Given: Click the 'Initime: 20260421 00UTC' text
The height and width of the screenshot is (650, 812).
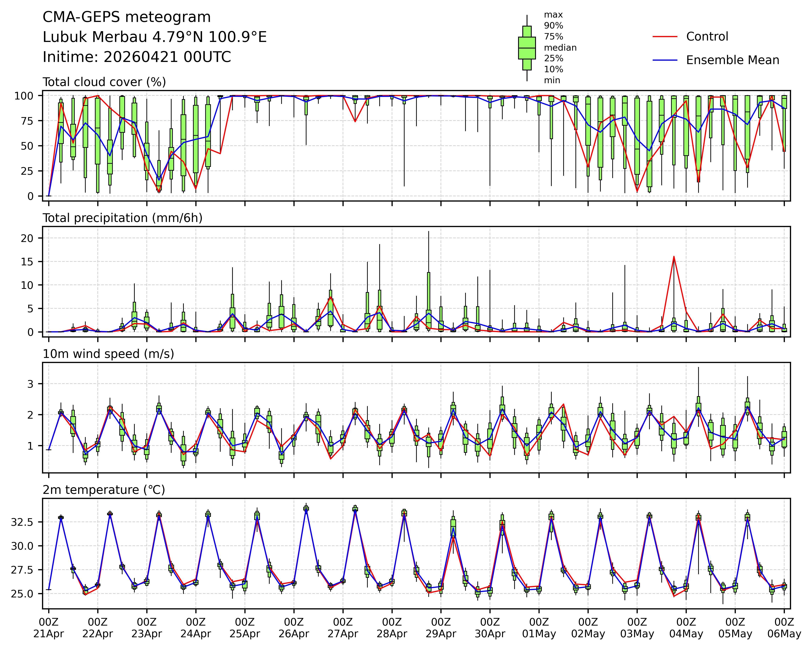Looking at the screenshot, I should point(137,57).
